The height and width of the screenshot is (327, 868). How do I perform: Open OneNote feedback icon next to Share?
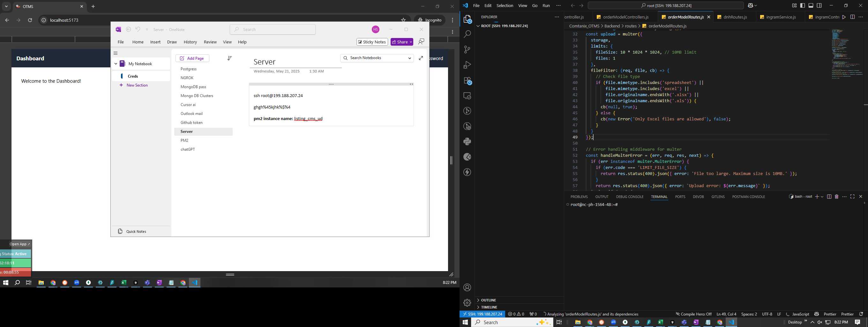421,42
